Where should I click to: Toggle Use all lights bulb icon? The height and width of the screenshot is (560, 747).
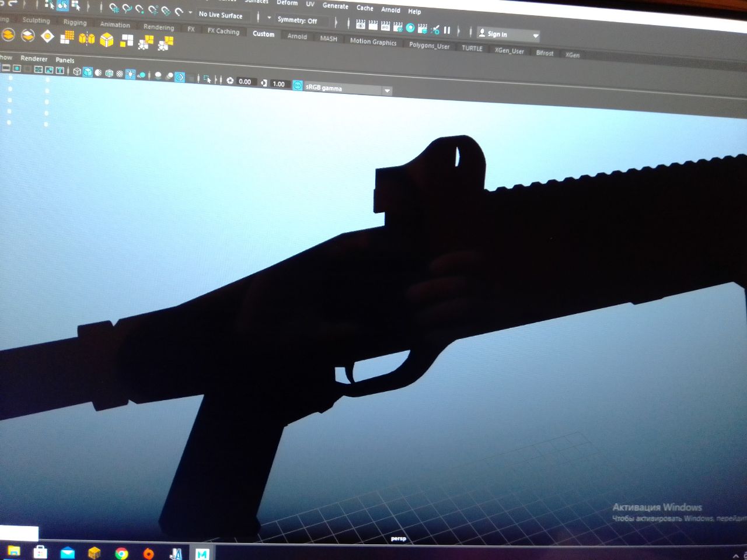coord(130,74)
